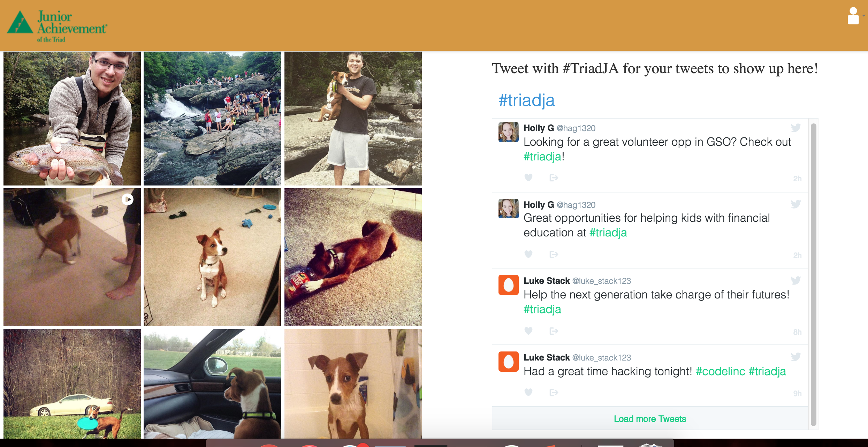Click Twitter bird icon on hacking tweet
This screenshot has width=868, height=447.
tap(796, 357)
